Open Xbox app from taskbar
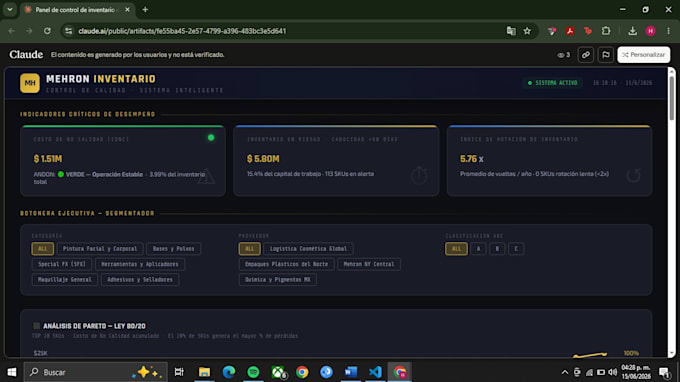 [278, 372]
